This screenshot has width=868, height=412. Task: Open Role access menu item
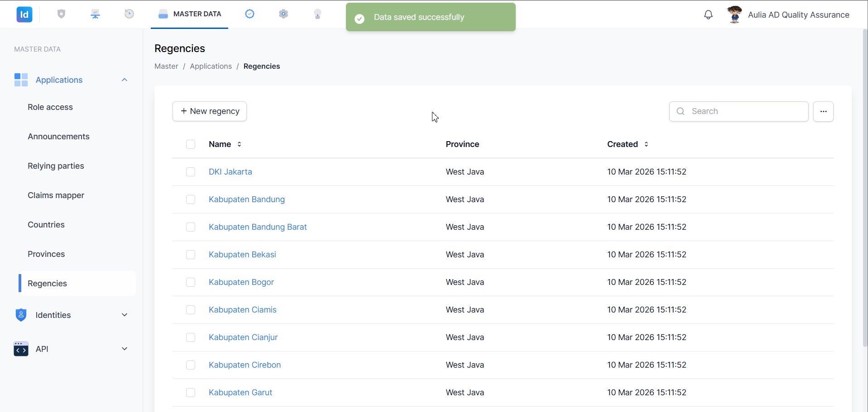click(x=50, y=107)
